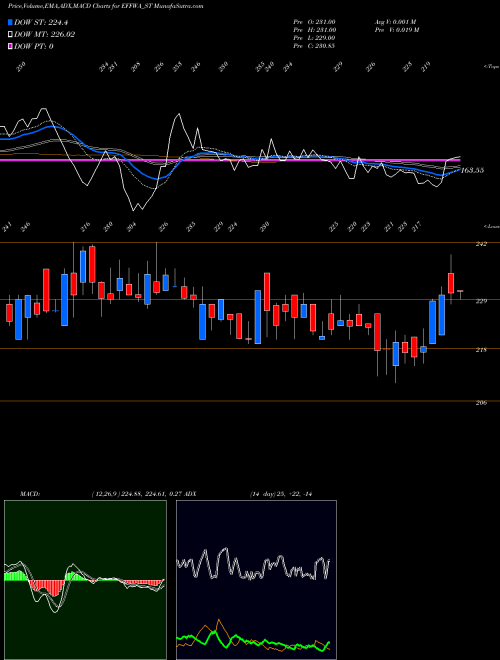Select the 'DOW ST: 224.4' legend label
Viewport: 500px width, 660px height.
41,22
